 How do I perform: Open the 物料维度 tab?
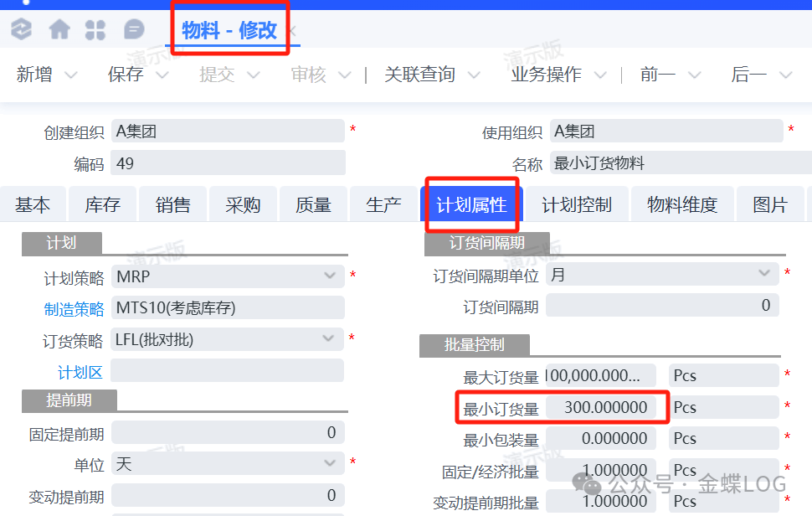(x=682, y=205)
